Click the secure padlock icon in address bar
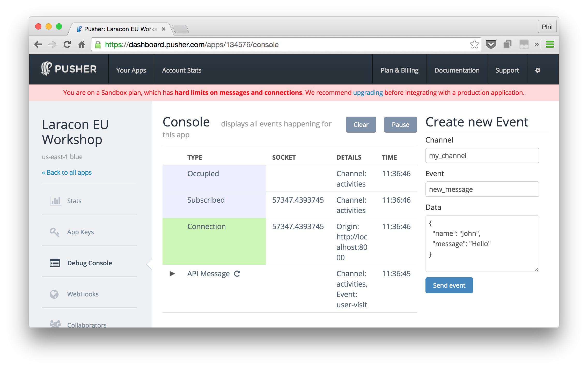 click(x=98, y=45)
